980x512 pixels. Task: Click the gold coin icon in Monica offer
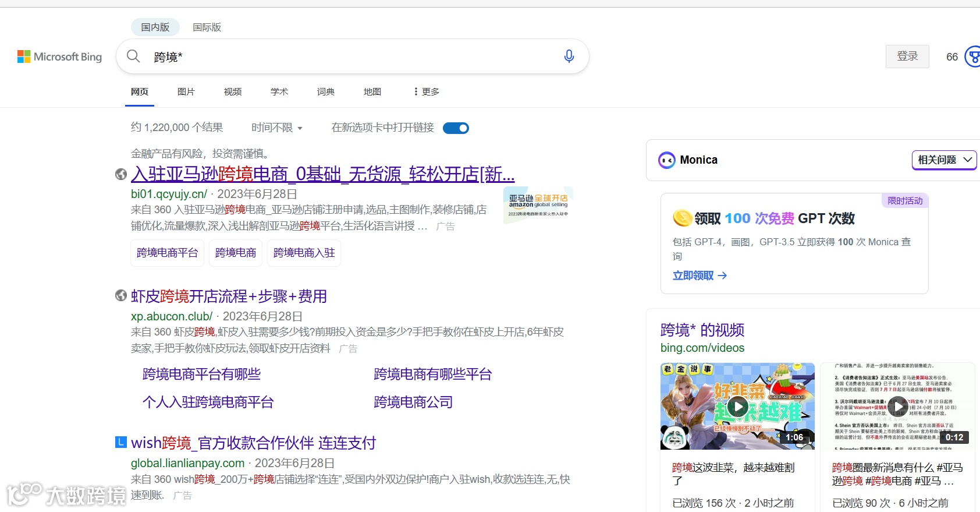[x=682, y=218]
